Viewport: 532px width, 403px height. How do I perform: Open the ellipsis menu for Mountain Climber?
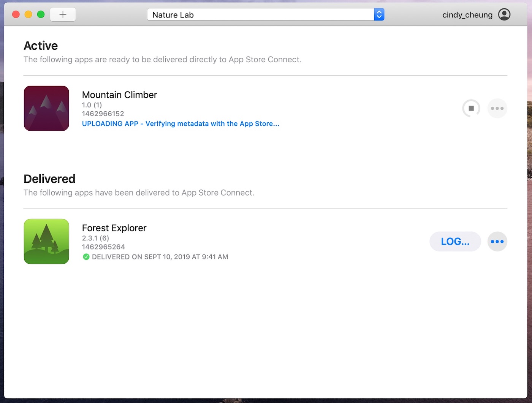497,108
